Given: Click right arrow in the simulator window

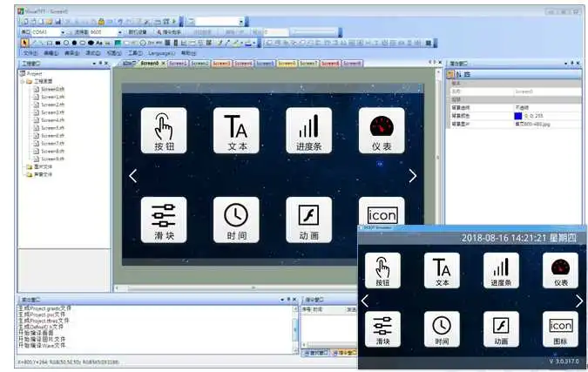Looking at the screenshot, I should [579, 301].
